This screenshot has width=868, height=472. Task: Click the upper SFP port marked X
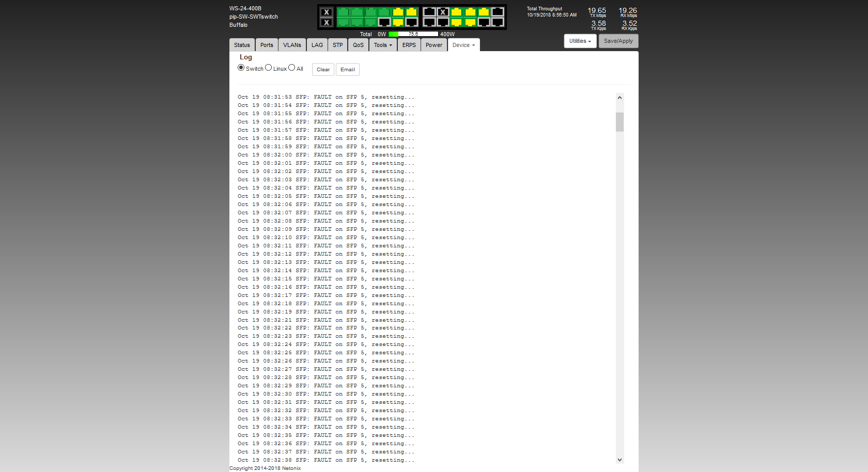(326, 12)
